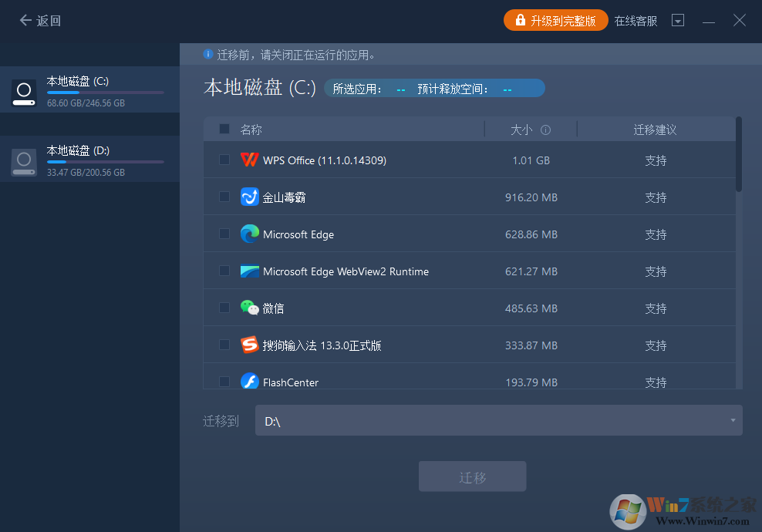Check the Microsoft Edge checkbox
This screenshot has height=532, width=762.
coord(224,234)
